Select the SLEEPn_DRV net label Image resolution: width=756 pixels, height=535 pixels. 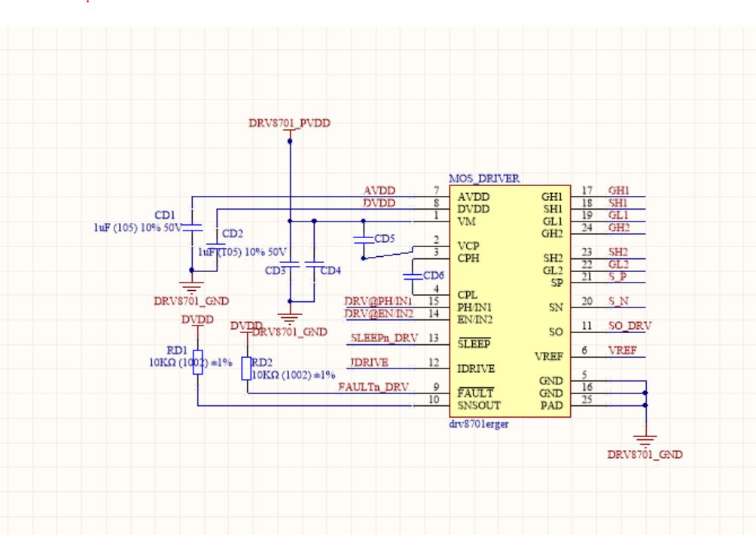384,338
